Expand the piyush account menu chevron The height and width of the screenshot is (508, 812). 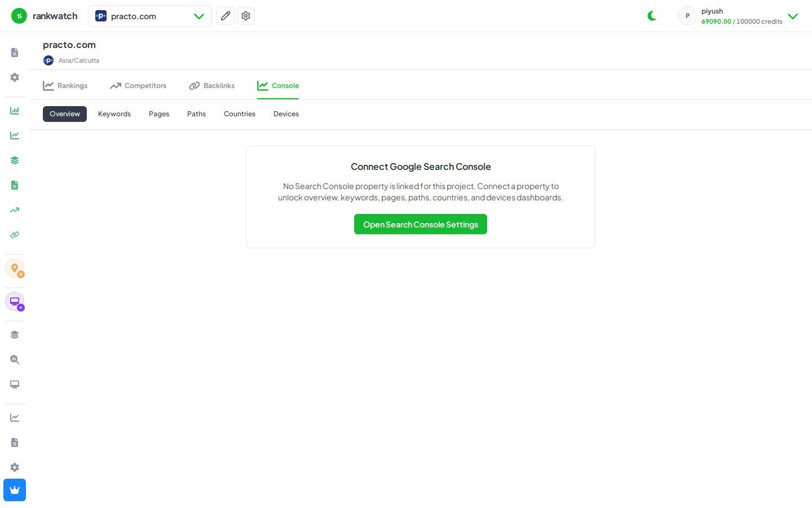pos(793,16)
